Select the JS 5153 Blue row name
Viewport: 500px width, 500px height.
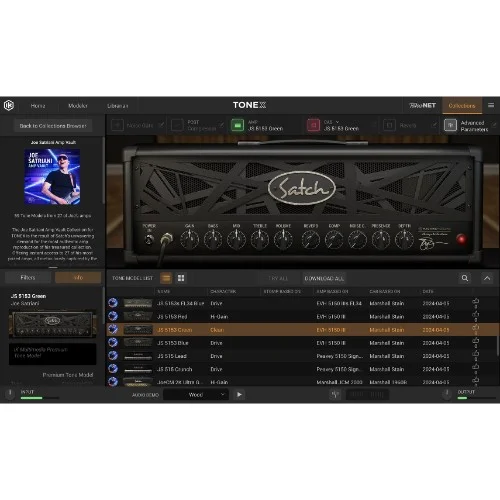point(173,343)
